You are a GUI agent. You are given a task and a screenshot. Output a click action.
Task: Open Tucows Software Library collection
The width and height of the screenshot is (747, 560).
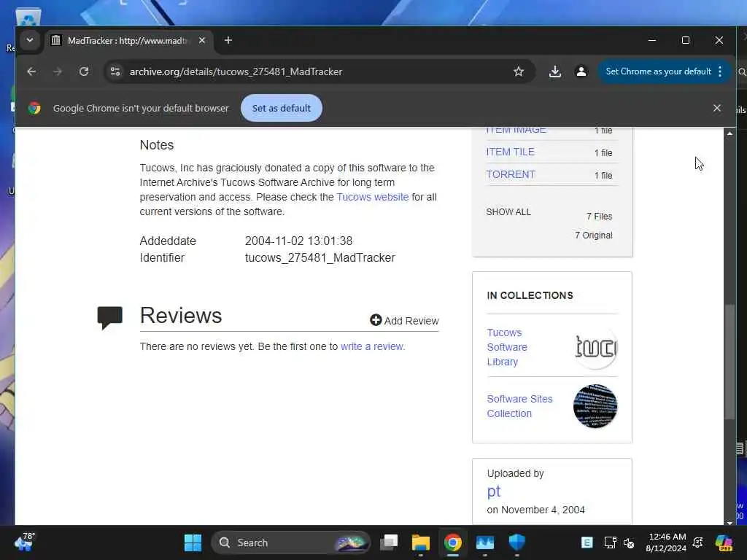click(x=507, y=347)
